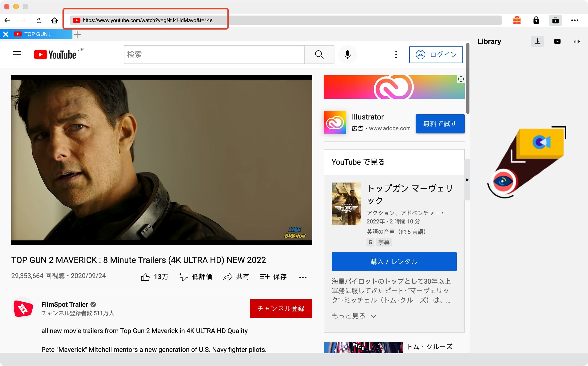588x366 pixels.
Task: Click the gift box icon in toolbar
Action: 517,20
